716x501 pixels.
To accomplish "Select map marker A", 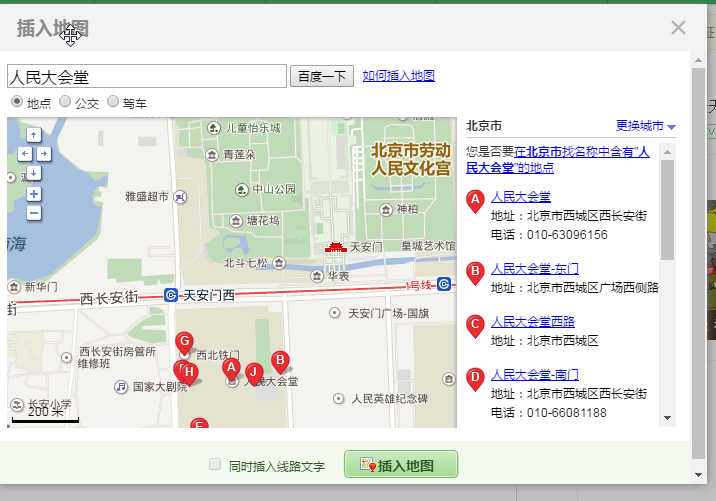I will (232, 369).
